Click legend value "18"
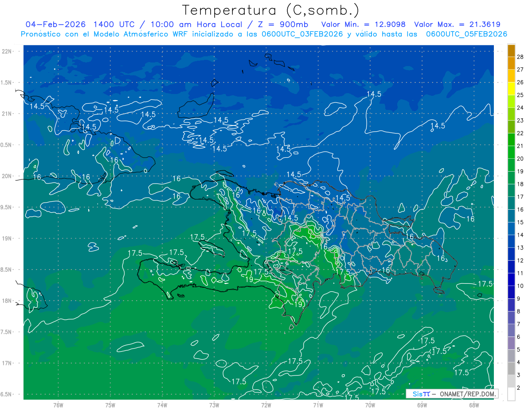The width and height of the screenshot is (532, 411). (x=520, y=184)
